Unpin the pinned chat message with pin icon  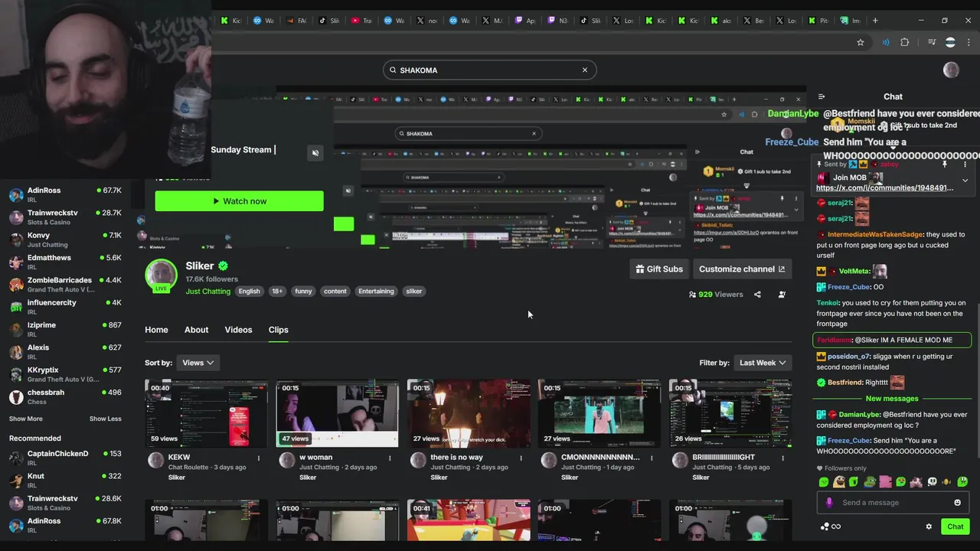(945, 165)
